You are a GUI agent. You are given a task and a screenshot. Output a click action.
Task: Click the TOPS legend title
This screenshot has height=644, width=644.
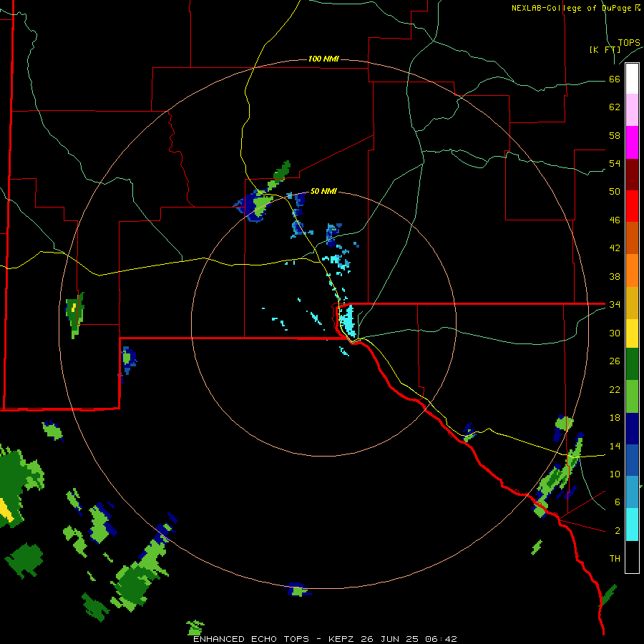pyautogui.click(x=629, y=43)
